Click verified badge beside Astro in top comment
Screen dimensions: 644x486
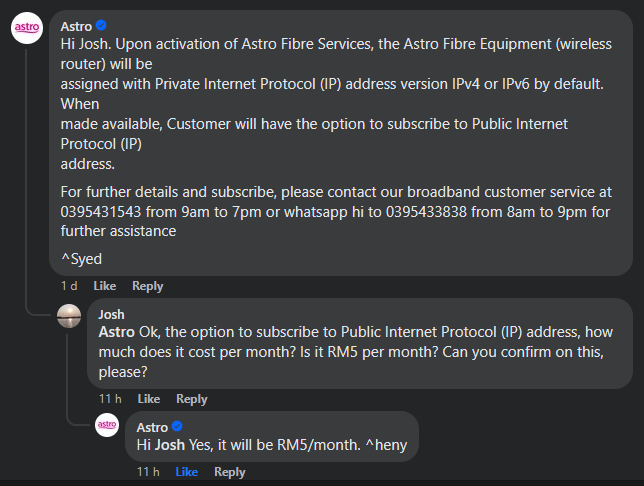pyautogui.click(x=102, y=25)
